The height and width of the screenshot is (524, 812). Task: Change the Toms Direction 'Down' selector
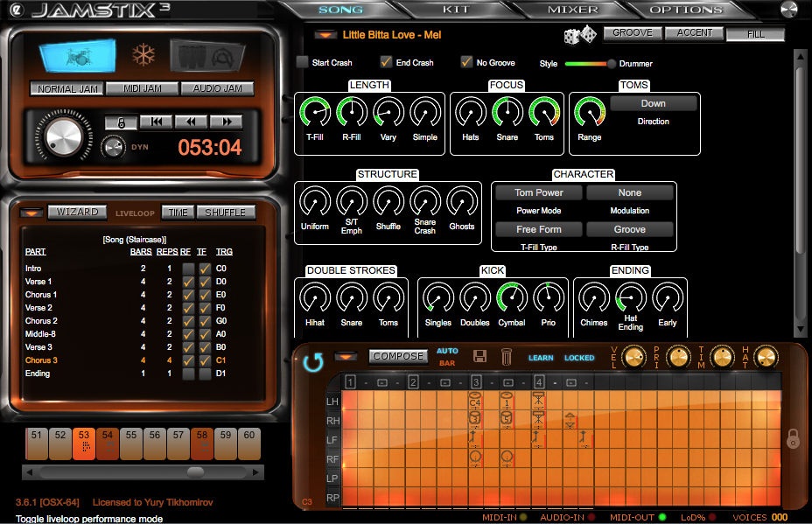tap(653, 103)
